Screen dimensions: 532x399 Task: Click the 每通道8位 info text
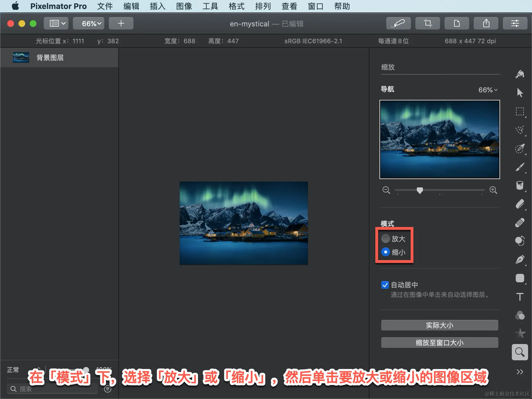coord(393,41)
